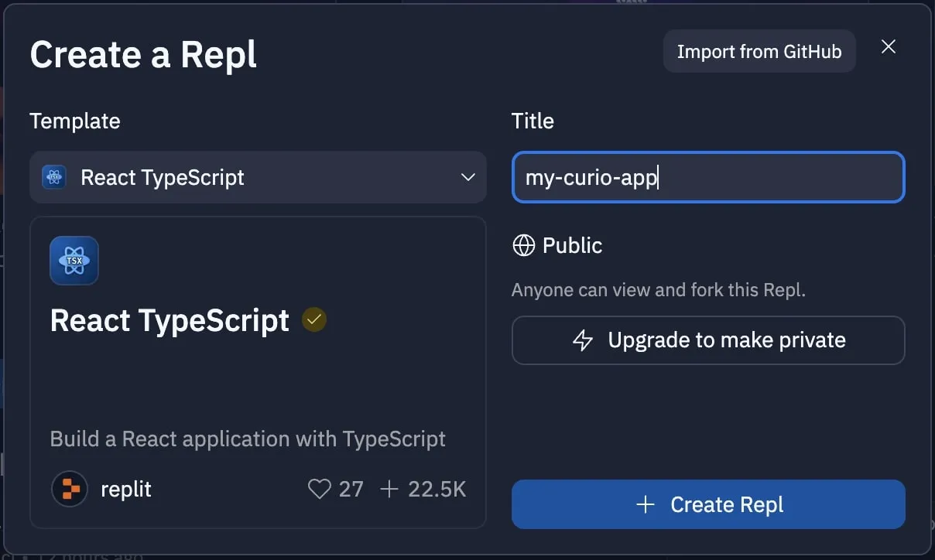Click the globe Public icon
935x560 pixels.
(x=524, y=245)
